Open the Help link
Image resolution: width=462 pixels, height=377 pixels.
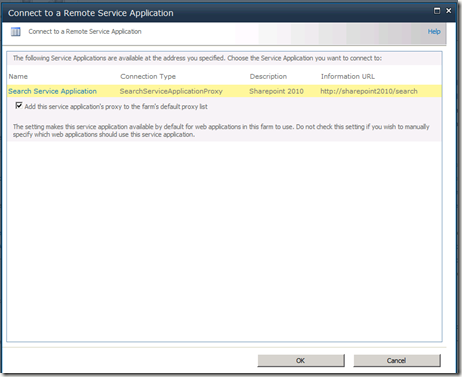[434, 31]
